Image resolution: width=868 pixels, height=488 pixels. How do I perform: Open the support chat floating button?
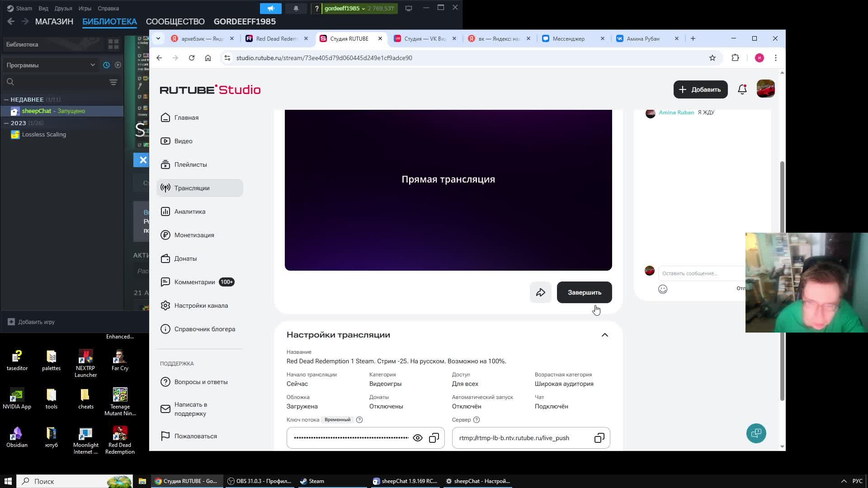756,433
